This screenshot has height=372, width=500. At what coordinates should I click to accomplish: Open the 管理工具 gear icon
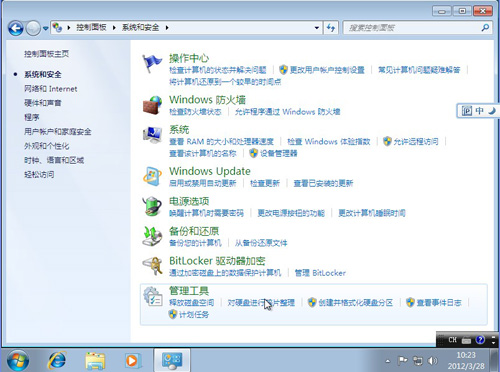(152, 296)
